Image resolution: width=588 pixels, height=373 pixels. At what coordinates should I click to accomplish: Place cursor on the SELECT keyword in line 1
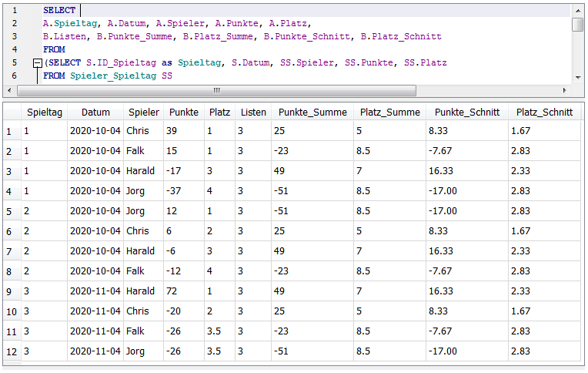[59, 10]
